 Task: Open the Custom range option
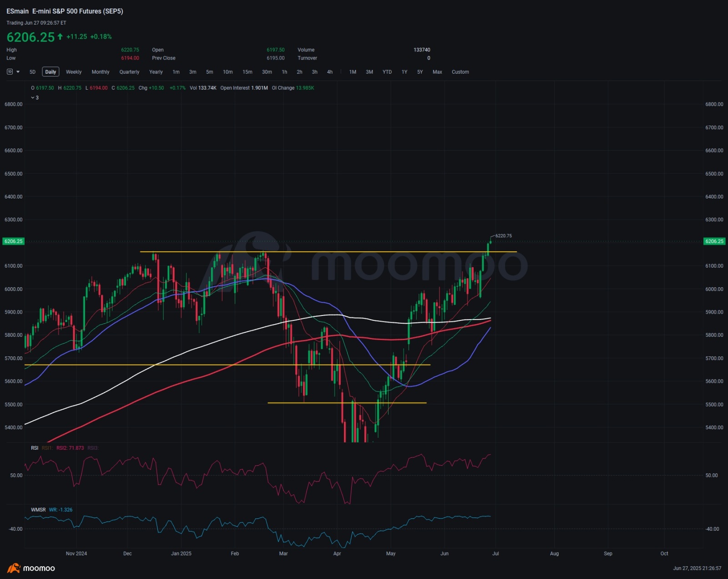point(460,72)
